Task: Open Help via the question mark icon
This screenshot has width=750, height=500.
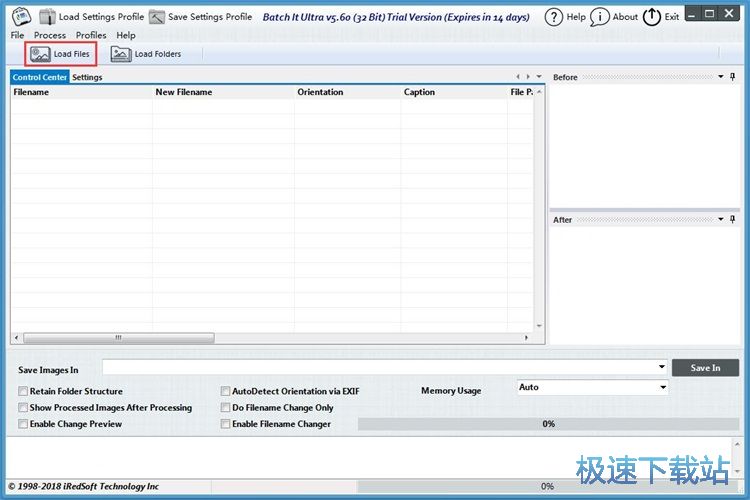Action: (x=553, y=17)
